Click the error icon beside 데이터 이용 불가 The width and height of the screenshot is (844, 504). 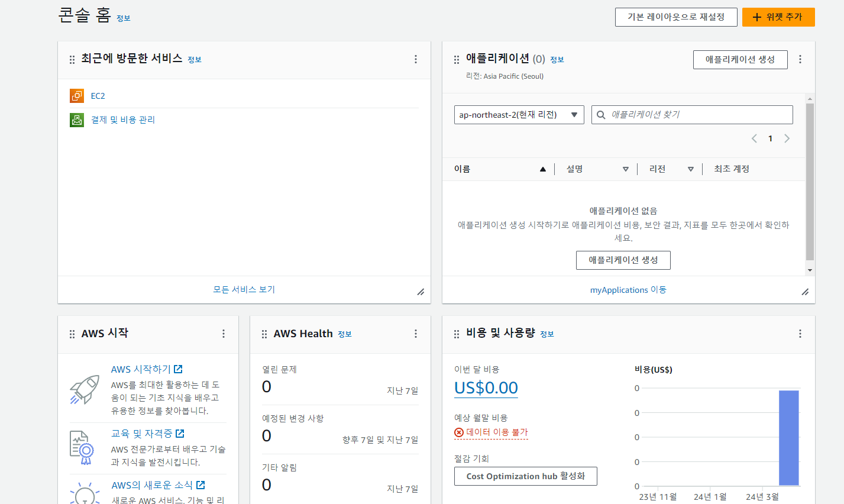tap(459, 432)
